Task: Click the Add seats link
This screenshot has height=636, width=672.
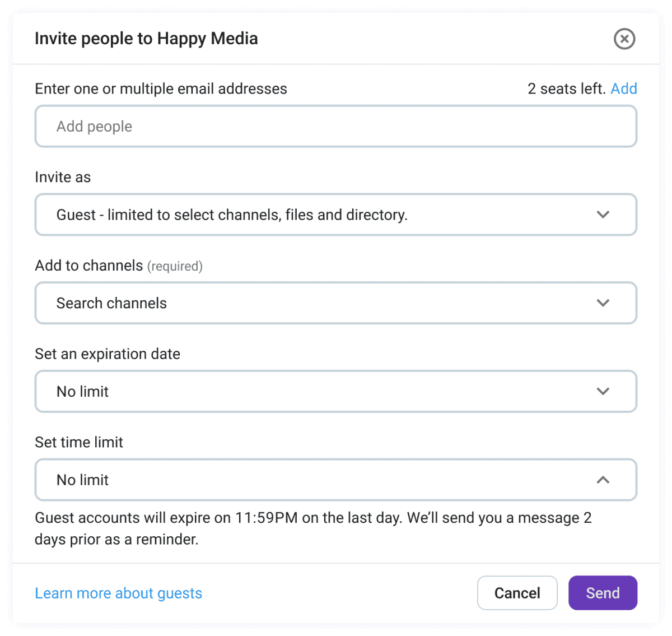Action: click(624, 89)
